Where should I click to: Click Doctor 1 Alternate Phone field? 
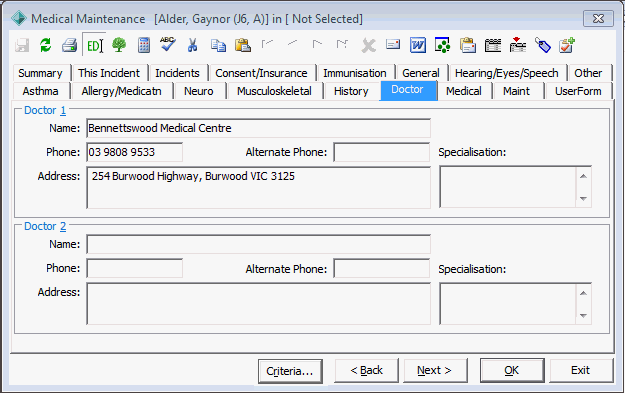[x=381, y=152]
